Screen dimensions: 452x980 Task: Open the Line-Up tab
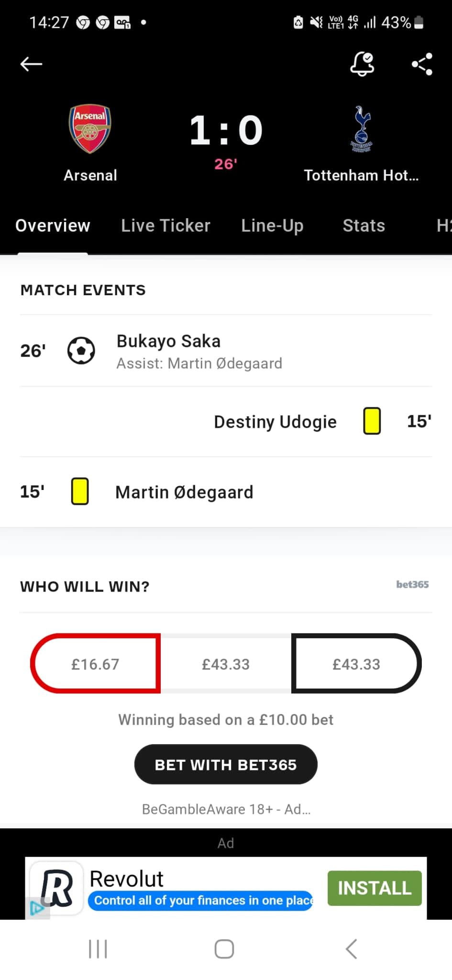tap(272, 225)
